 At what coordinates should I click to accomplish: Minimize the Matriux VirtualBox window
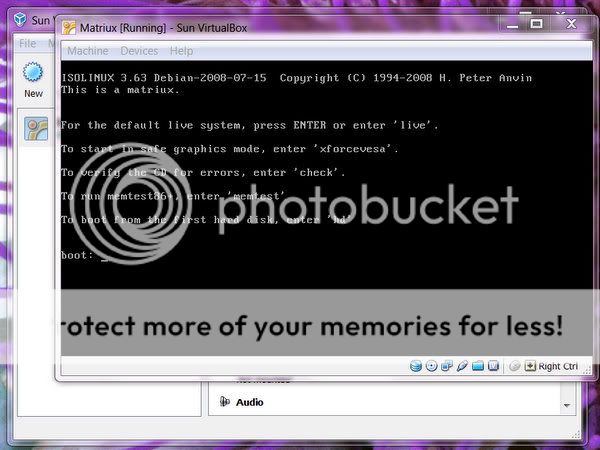(512, 25)
